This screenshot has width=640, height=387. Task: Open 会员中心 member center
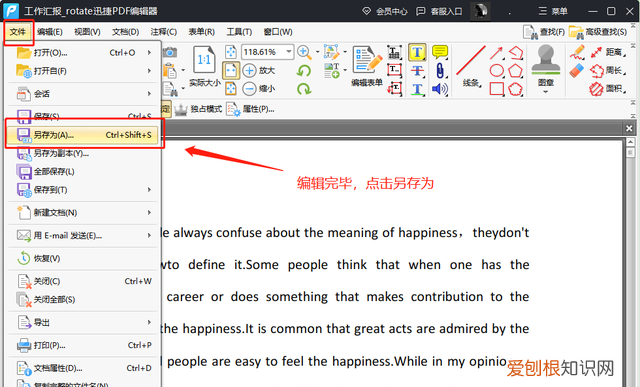[385, 11]
